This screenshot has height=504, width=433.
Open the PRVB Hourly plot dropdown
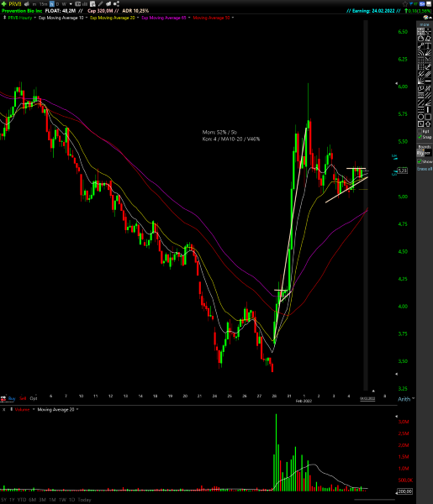35,18
